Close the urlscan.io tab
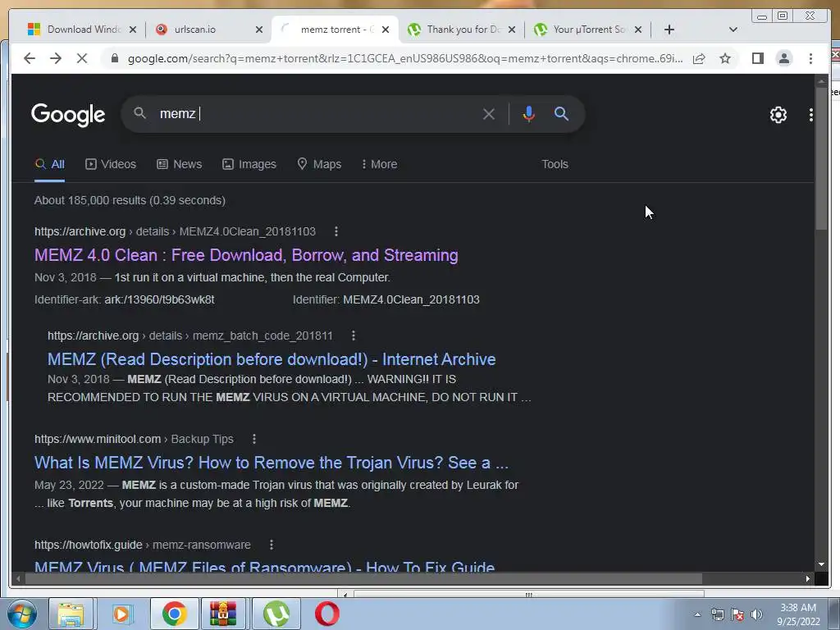This screenshot has height=630, width=840. click(x=259, y=30)
